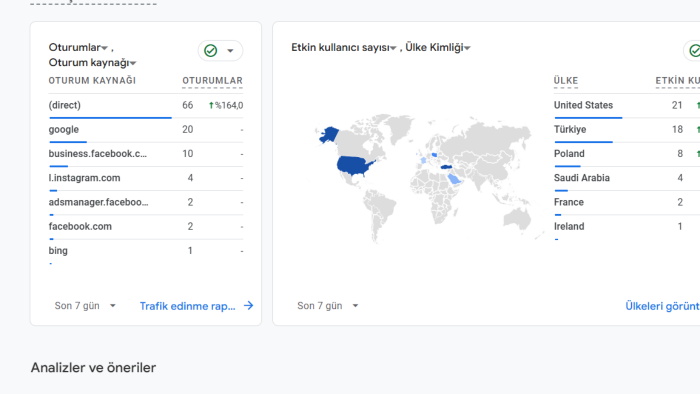Image resolution: width=700 pixels, height=394 pixels.
Task: Select the facebook.com source row
Action: click(x=146, y=226)
